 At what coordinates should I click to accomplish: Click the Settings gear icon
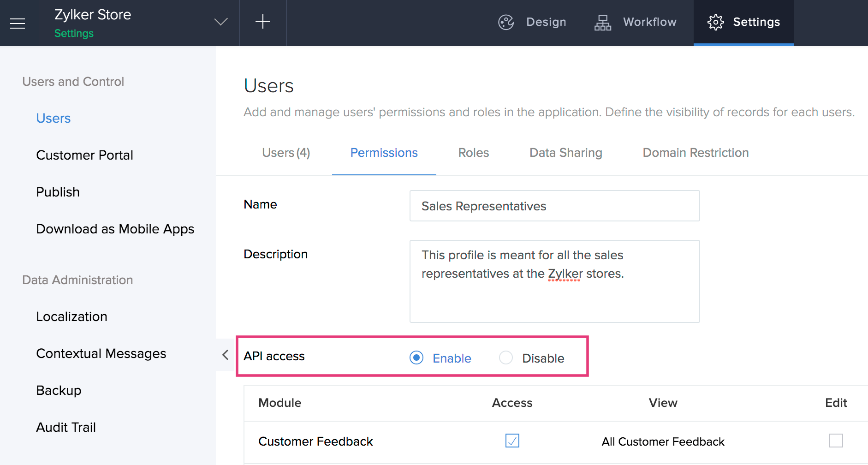pyautogui.click(x=715, y=22)
